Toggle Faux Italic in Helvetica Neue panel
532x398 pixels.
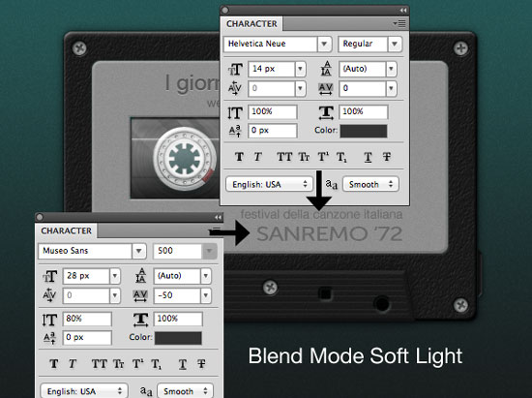pyautogui.click(x=258, y=157)
